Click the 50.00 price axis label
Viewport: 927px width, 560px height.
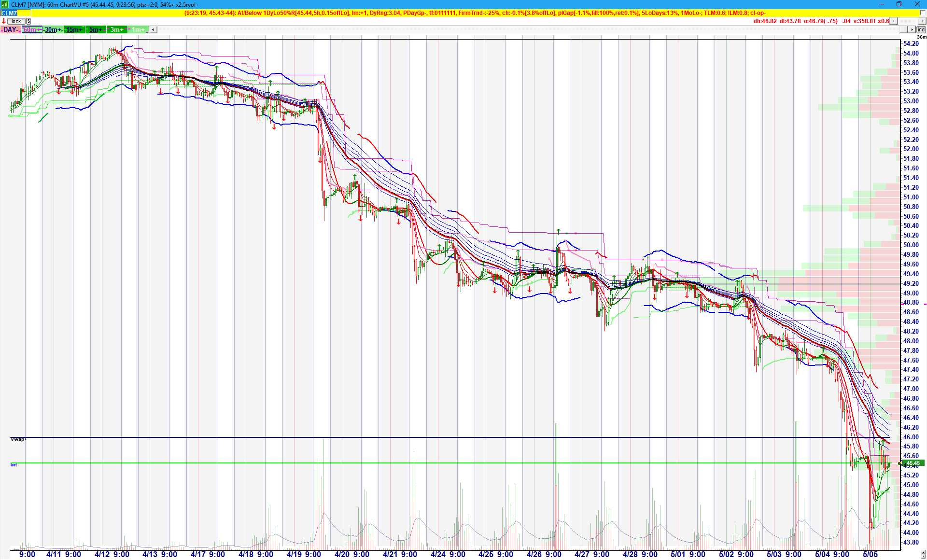pyautogui.click(x=911, y=245)
